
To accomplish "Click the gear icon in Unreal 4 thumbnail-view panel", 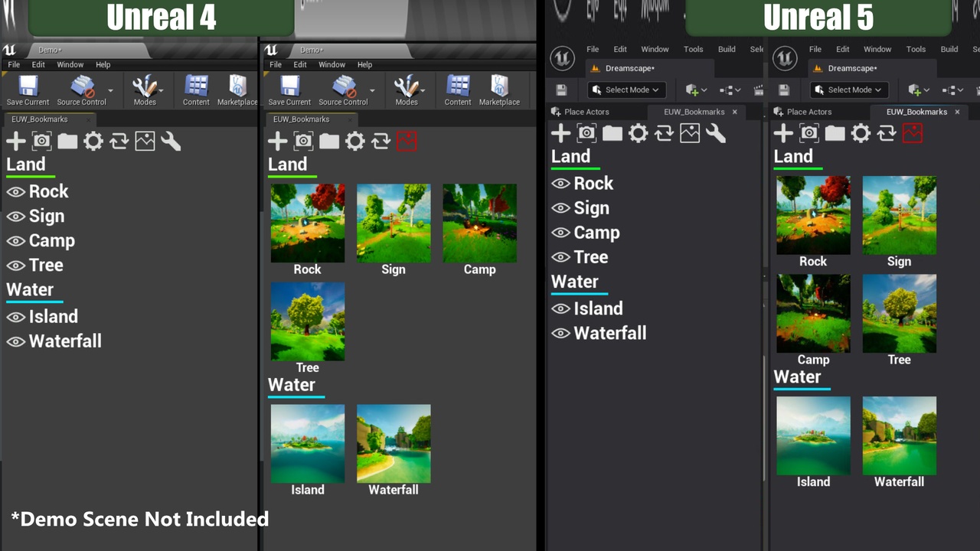I will coord(355,141).
